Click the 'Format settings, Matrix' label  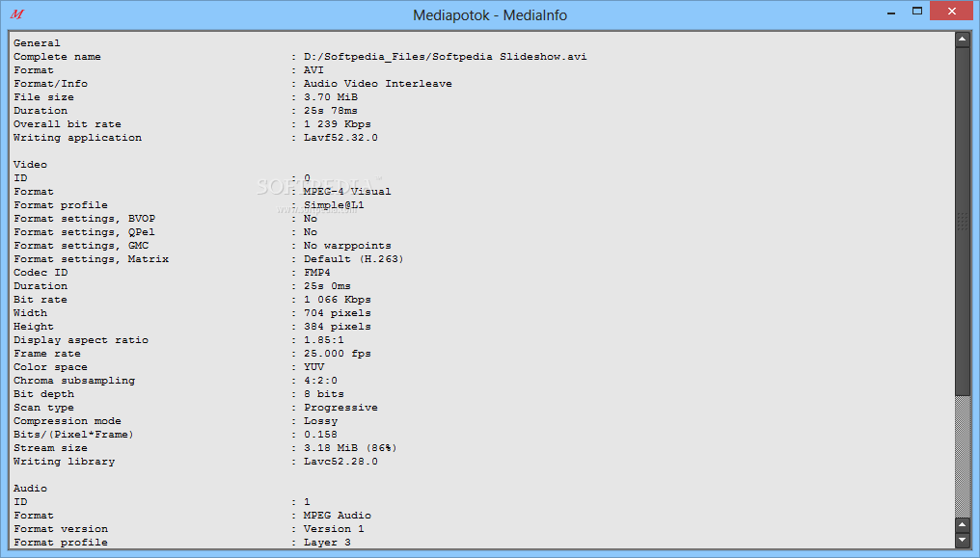click(x=92, y=259)
